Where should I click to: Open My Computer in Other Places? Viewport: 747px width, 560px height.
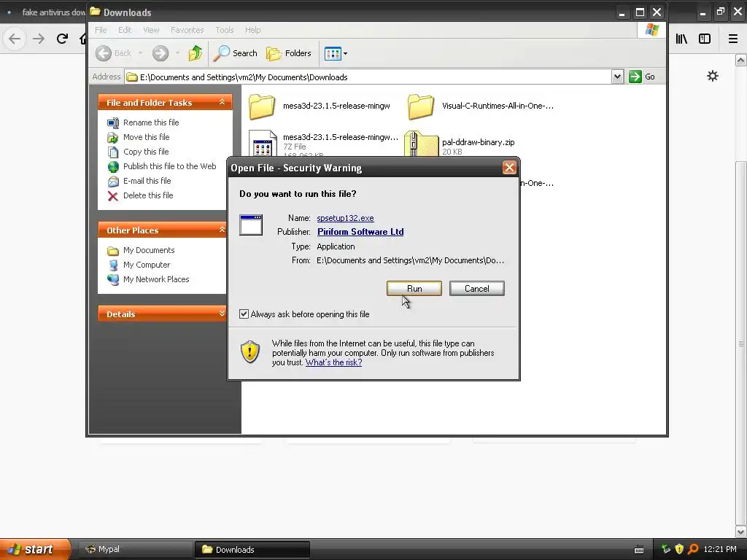pyautogui.click(x=146, y=265)
